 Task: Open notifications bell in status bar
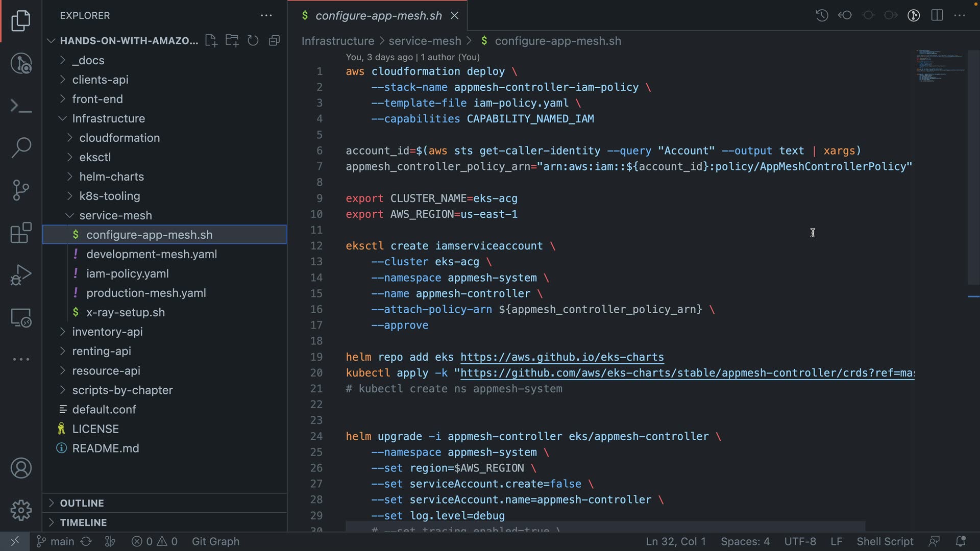point(960,541)
